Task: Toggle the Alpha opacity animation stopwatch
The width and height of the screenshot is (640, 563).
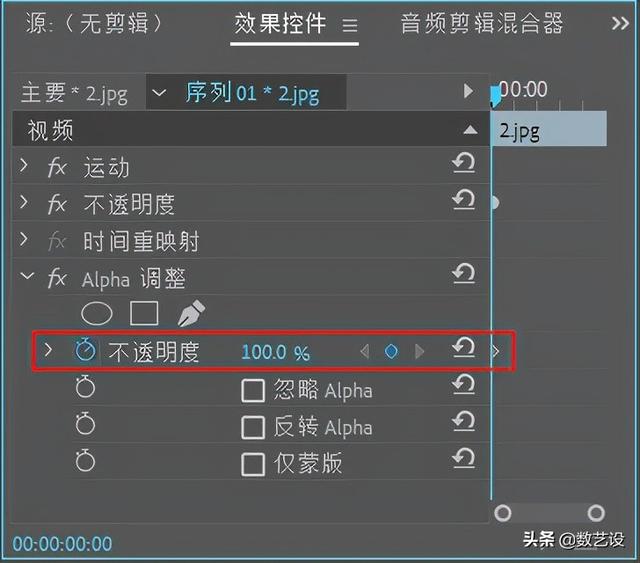Action: tap(85, 351)
